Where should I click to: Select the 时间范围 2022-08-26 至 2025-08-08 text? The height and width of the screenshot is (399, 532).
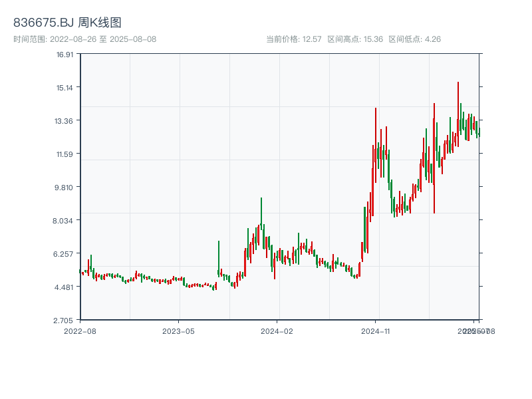(x=85, y=39)
